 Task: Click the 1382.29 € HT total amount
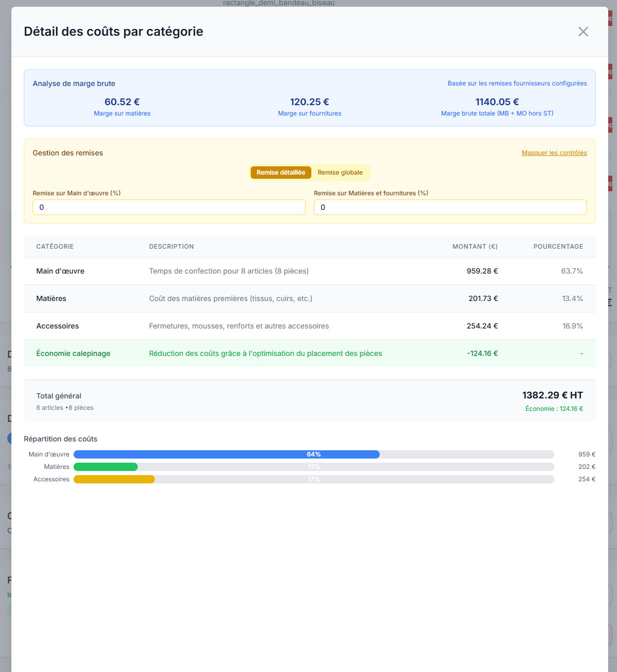(552, 395)
